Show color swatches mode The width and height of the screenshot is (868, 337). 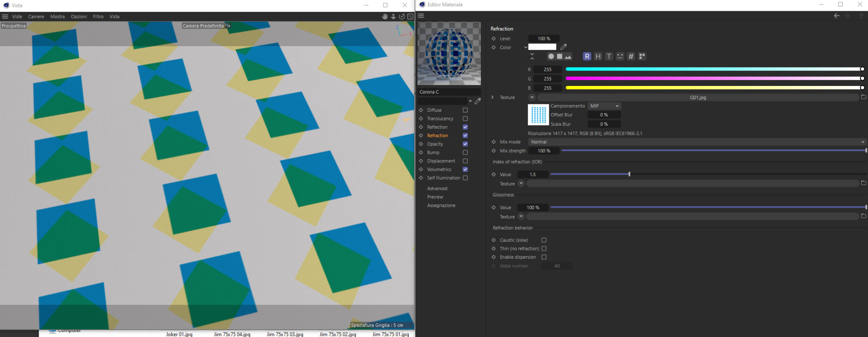point(642,57)
